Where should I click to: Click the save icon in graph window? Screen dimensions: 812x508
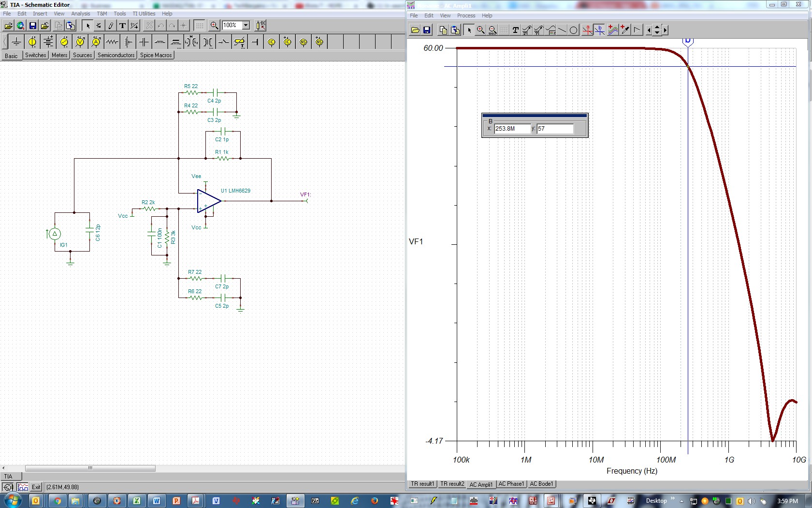pos(427,30)
